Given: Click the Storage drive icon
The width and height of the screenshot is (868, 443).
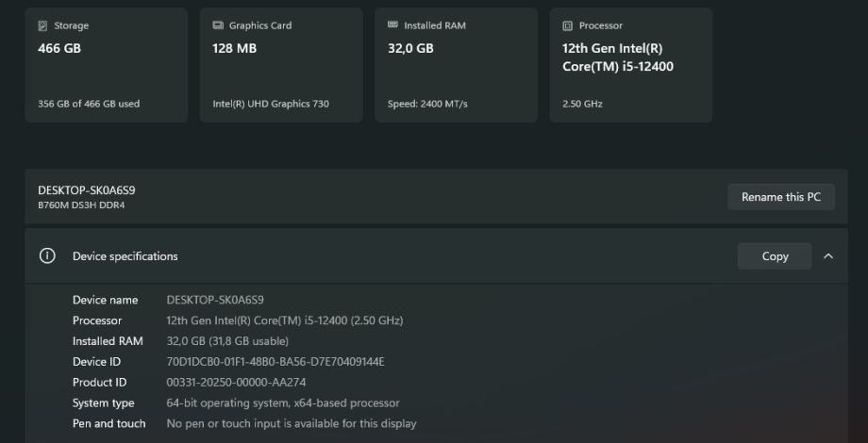Looking at the screenshot, I should pos(43,26).
